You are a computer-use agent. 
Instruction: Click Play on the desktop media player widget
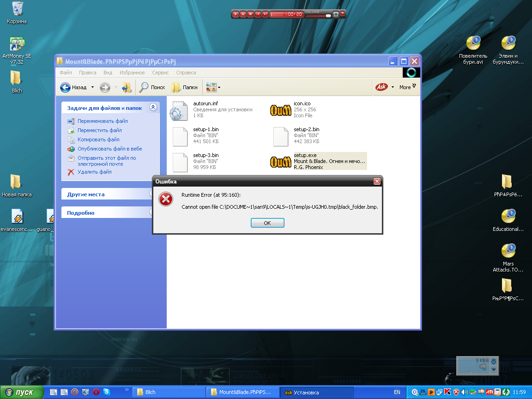pyautogui.click(x=236, y=14)
